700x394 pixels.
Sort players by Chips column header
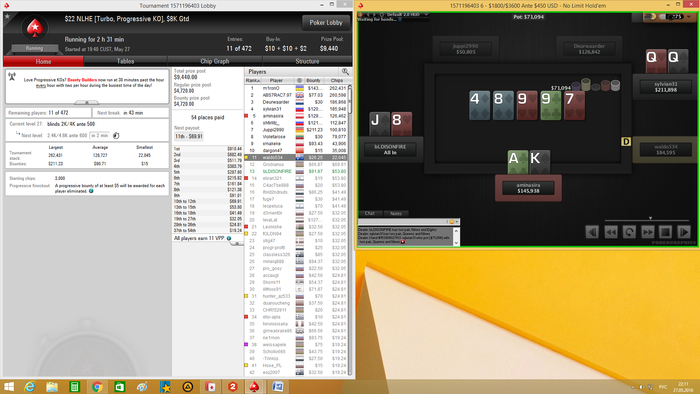[x=337, y=80]
